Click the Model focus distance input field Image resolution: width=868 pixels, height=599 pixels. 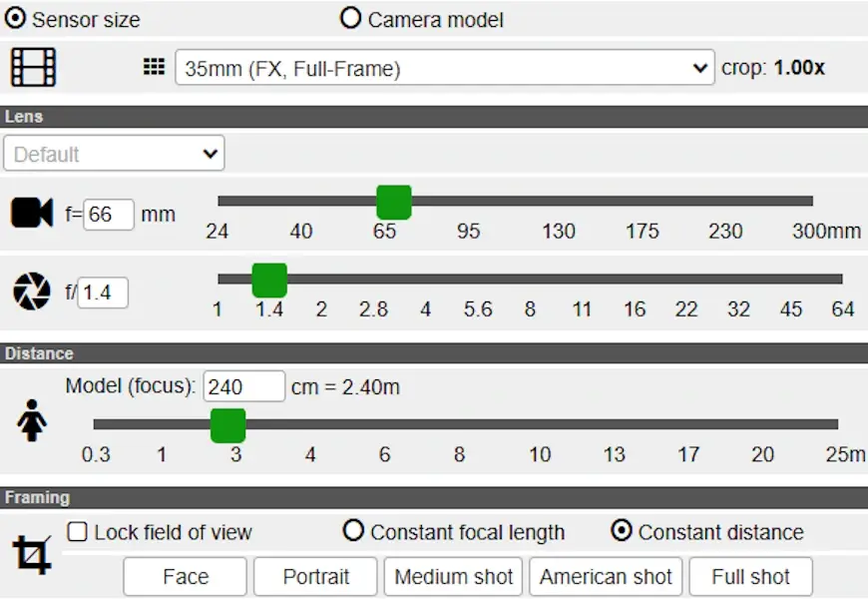pos(244,386)
